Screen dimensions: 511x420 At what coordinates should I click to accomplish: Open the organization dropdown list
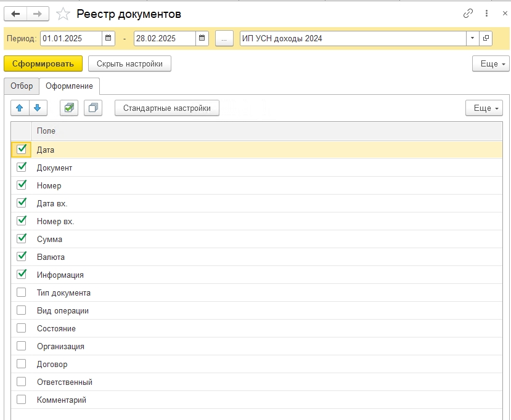472,38
